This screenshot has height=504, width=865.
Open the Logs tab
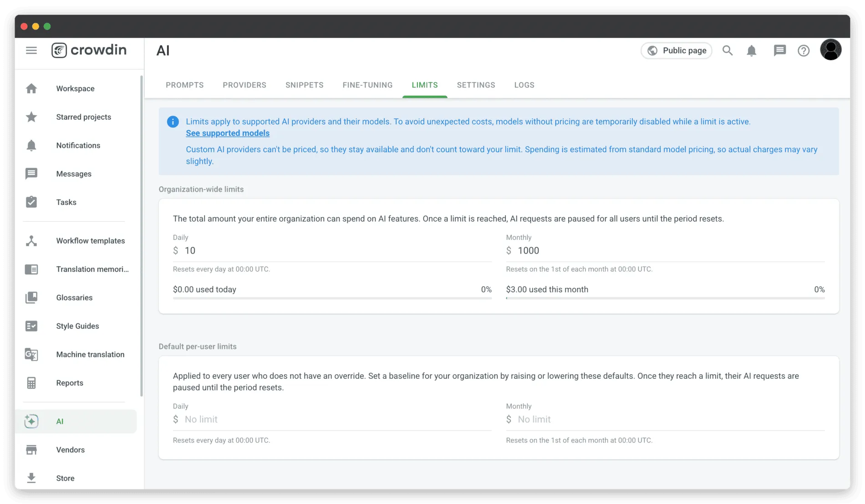tap(524, 85)
